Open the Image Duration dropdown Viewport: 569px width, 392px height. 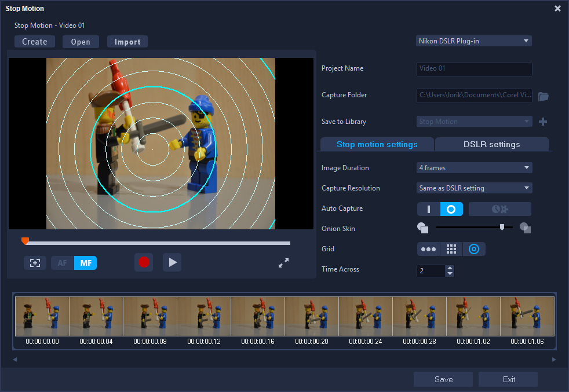coord(474,167)
